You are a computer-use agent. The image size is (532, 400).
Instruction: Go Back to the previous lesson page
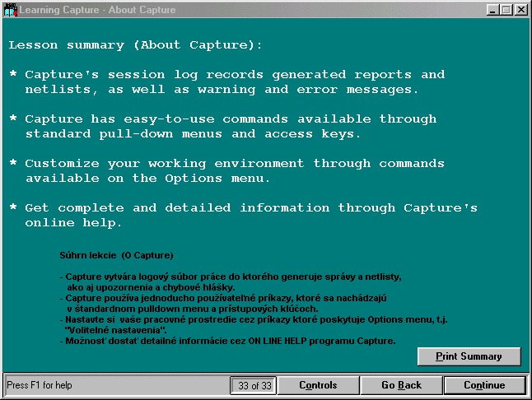(401, 385)
